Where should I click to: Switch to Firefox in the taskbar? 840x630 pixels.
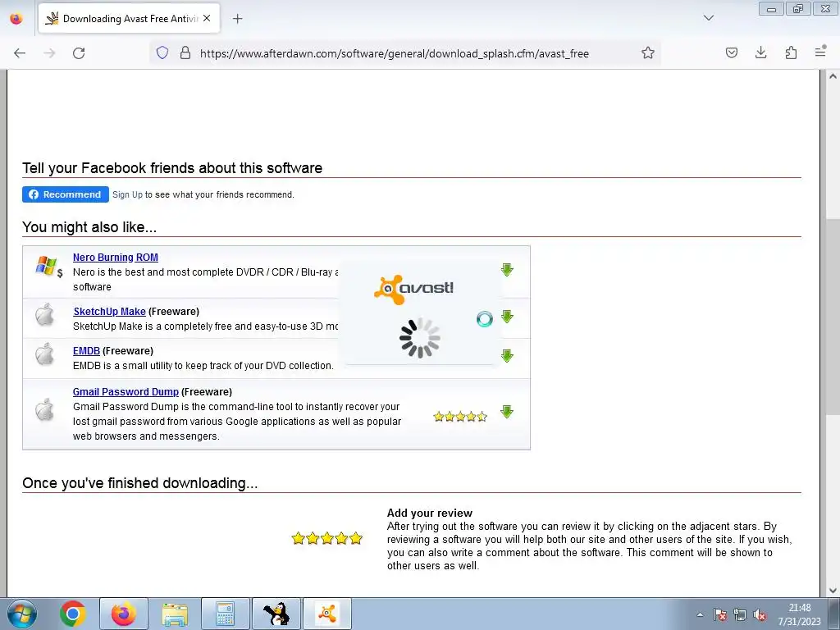pos(124,614)
